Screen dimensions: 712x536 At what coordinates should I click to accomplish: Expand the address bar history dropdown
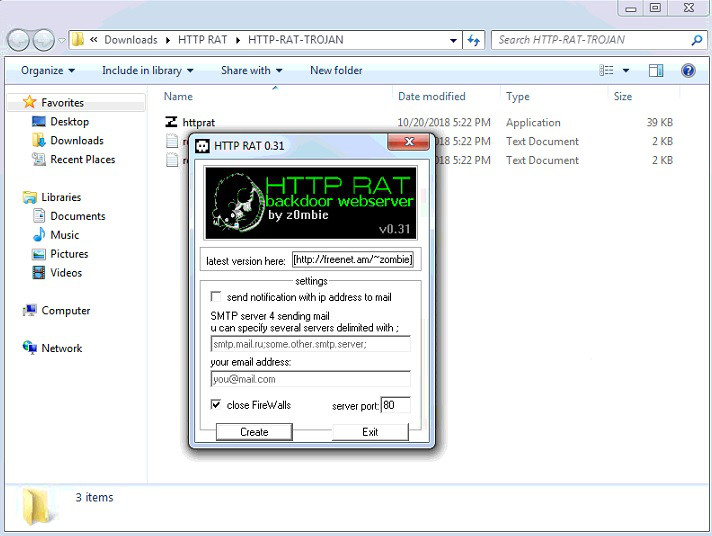[x=453, y=40]
